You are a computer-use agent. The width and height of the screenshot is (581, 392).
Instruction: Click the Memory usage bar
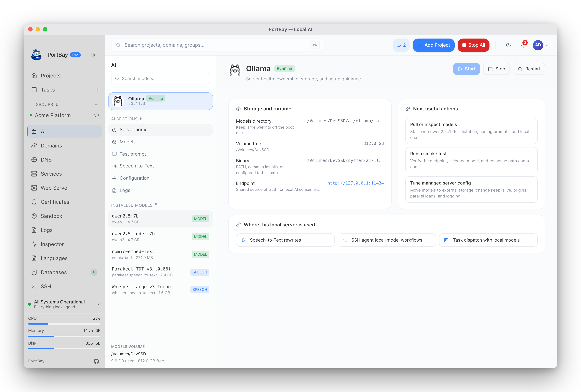(x=64, y=336)
